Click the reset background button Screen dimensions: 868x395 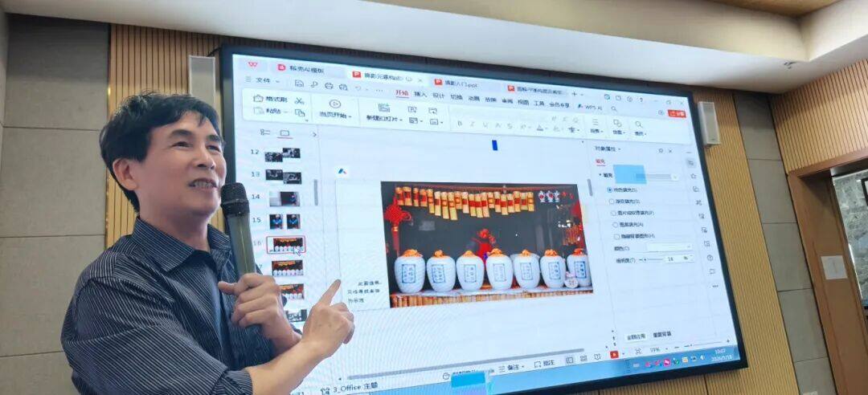662,335
